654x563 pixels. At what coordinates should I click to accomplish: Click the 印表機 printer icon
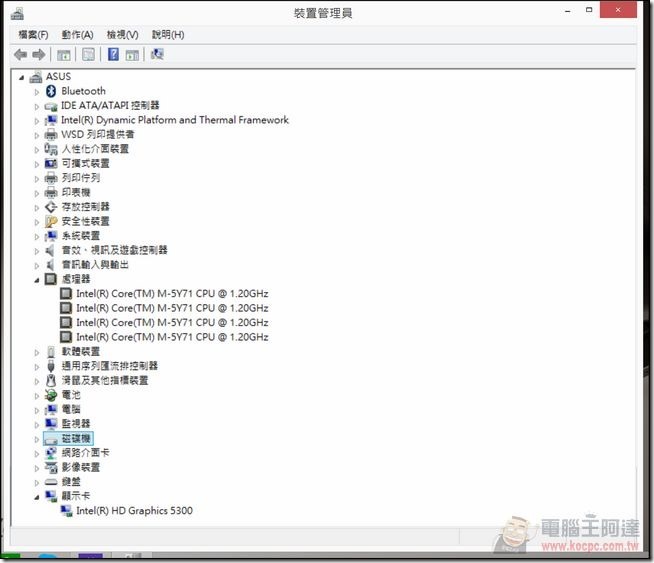coord(51,192)
